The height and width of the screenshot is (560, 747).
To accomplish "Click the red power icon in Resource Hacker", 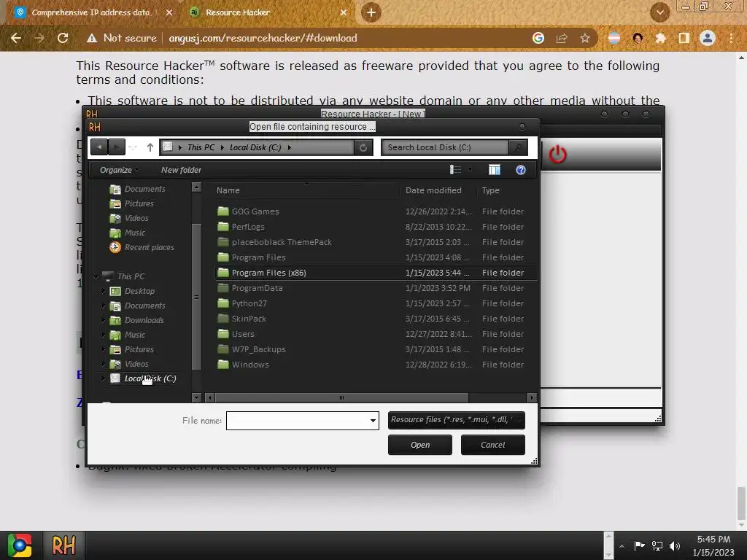I will [557, 155].
